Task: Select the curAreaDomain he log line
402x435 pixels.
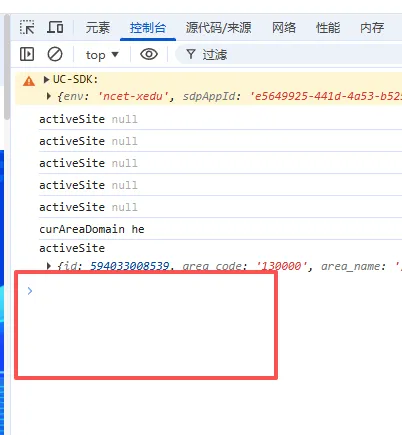Action: point(92,229)
